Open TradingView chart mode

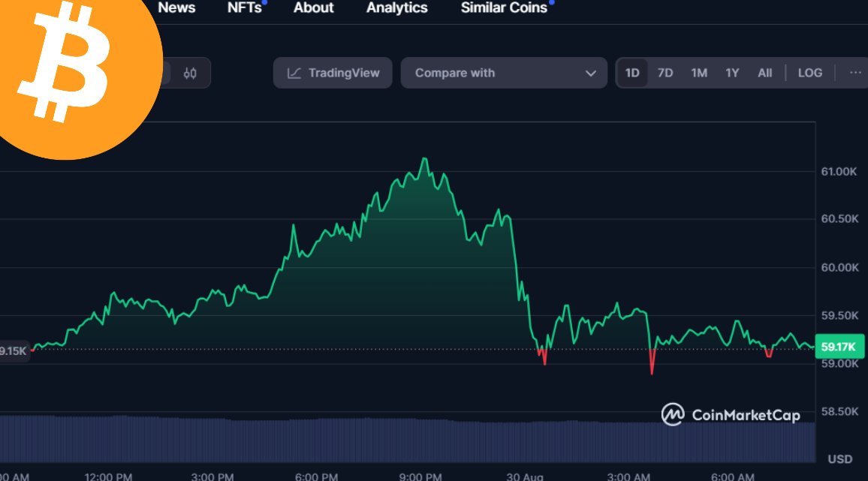333,73
